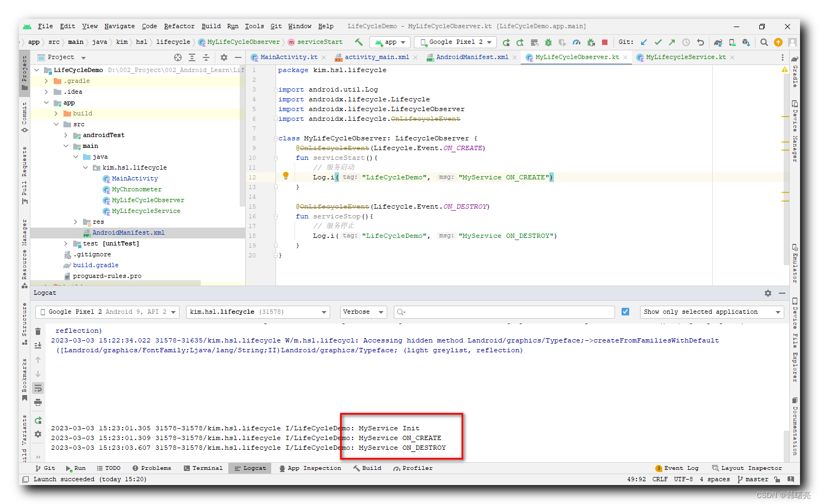Expand the androidTest folder

(x=66, y=135)
